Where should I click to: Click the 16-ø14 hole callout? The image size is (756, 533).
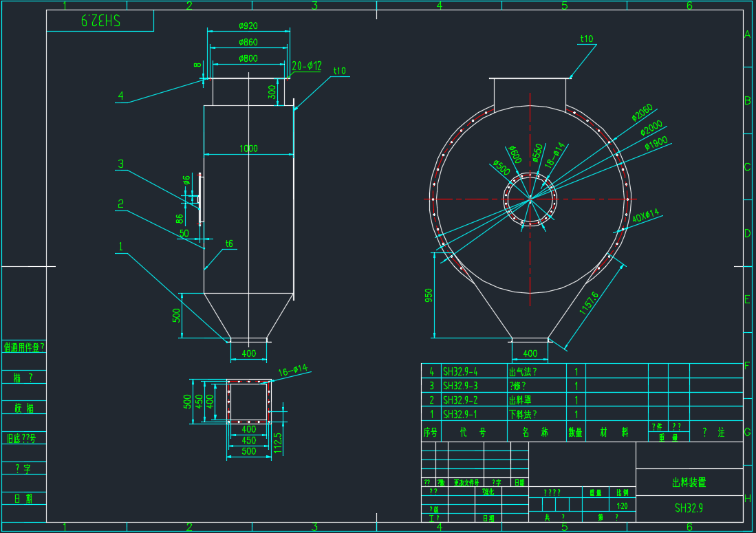293,371
